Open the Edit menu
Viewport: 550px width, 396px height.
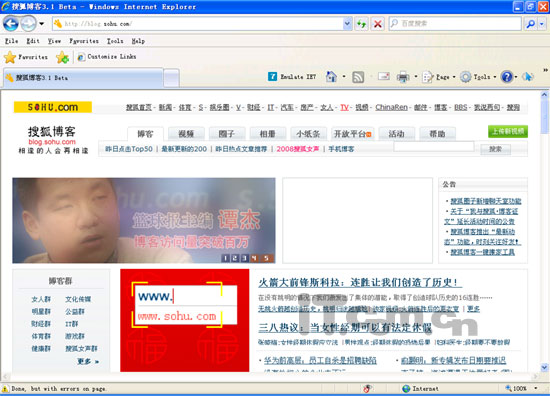click(x=33, y=41)
